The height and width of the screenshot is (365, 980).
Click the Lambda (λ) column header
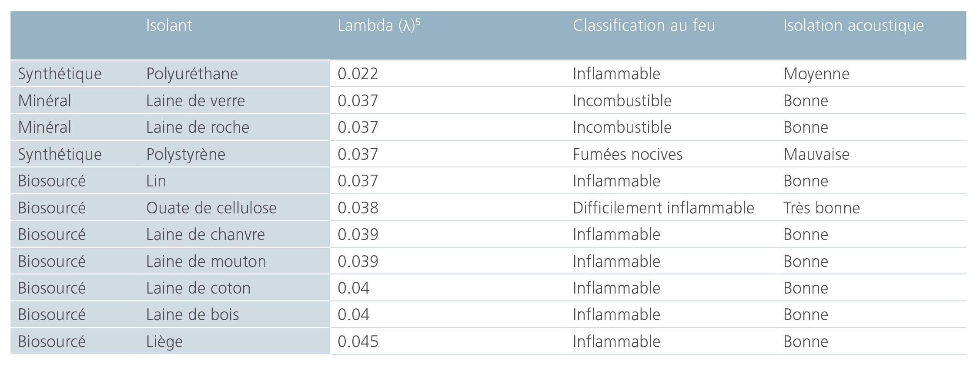click(379, 25)
